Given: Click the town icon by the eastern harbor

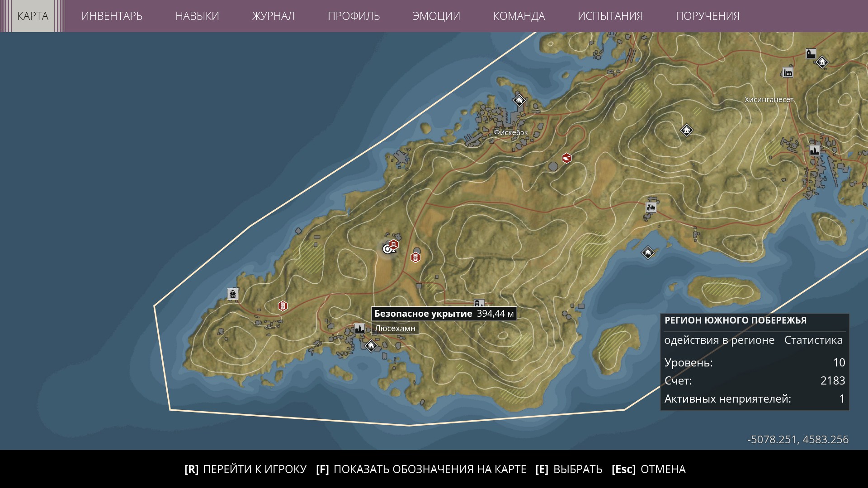Looking at the screenshot, I should [815, 150].
